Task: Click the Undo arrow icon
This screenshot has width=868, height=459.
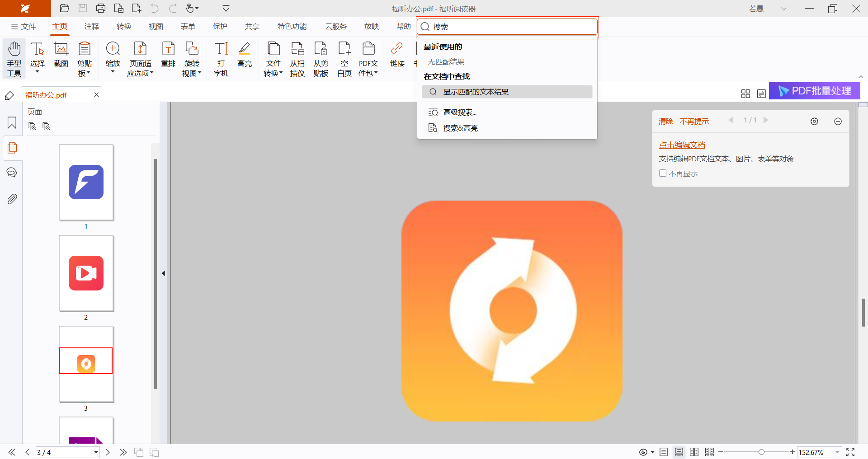Action: pos(155,8)
